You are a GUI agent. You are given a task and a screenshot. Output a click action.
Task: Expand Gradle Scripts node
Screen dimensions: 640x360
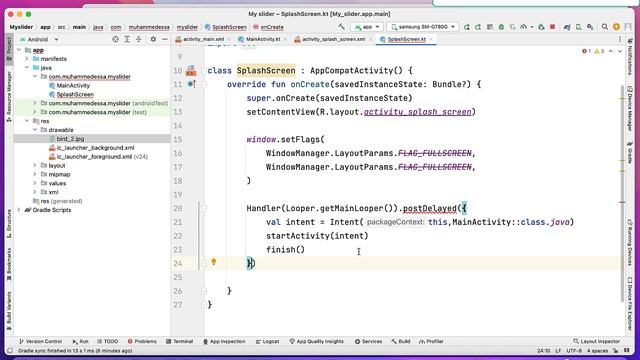click(19, 210)
